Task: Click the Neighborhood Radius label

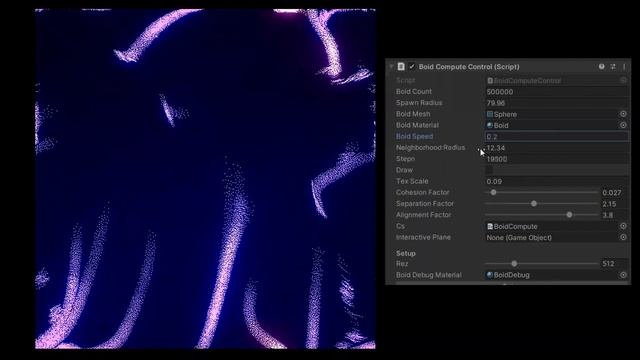Action: pos(430,147)
